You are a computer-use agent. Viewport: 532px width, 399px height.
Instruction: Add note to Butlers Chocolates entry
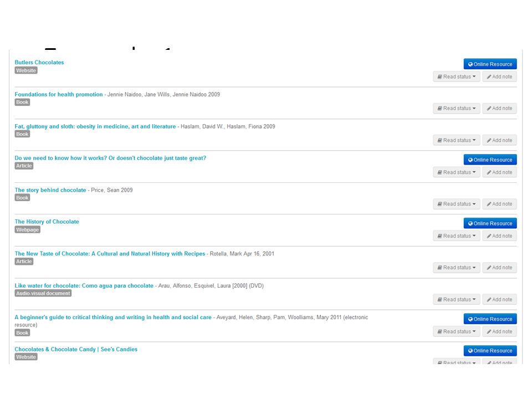(x=499, y=77)
